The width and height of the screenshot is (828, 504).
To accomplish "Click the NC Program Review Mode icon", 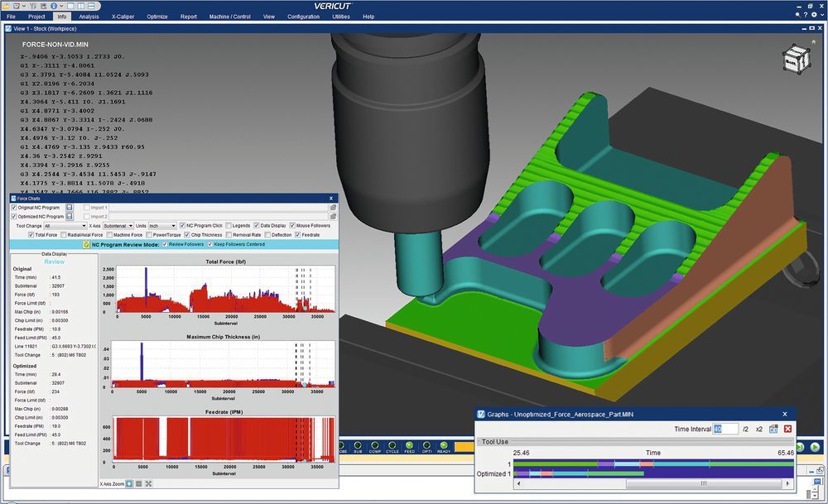I will pos(86,245).
